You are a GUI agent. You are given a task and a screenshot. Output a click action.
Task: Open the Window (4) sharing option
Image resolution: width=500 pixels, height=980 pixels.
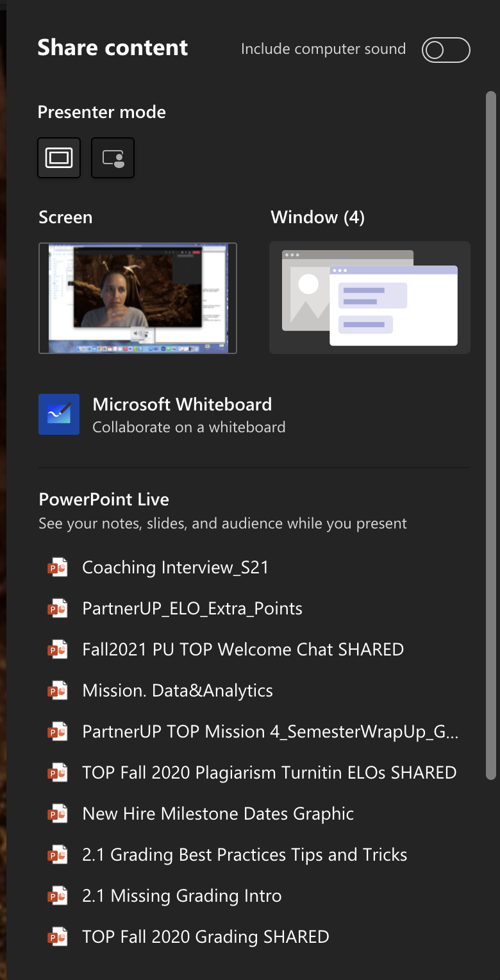(369, 298)
